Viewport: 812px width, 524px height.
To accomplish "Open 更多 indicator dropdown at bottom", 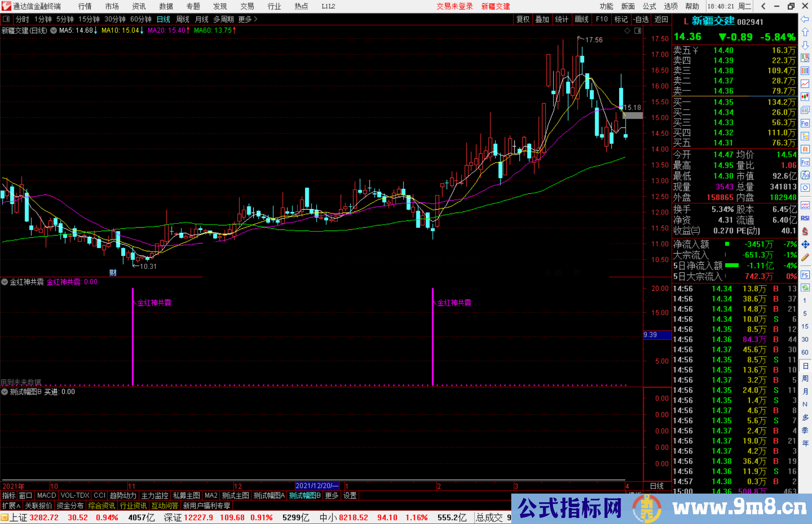I will 331,495.
